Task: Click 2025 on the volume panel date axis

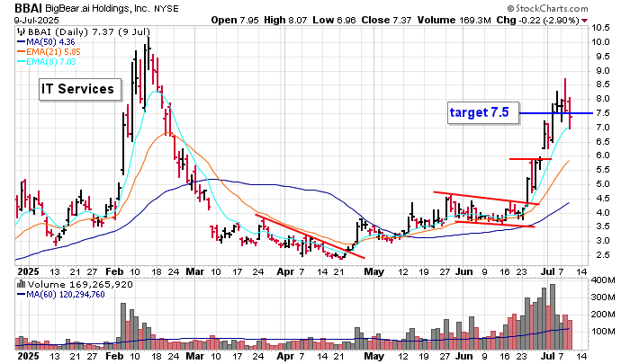Action: pos(28,356)
